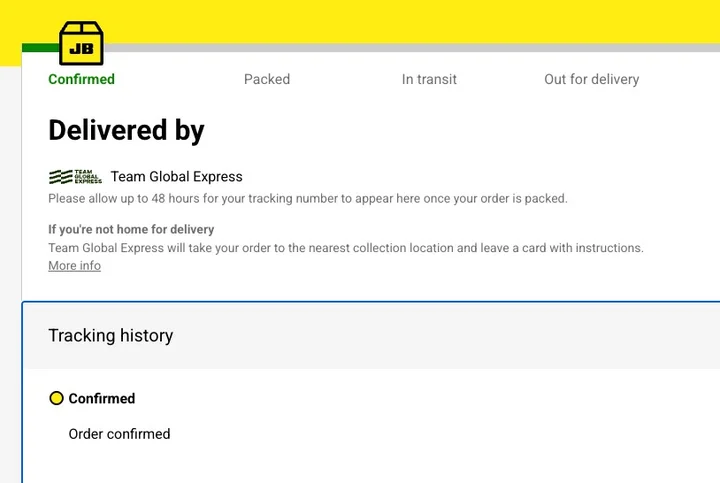Click the yellow top banner
This screenshot has height=483, width=720.
(400, 20)
